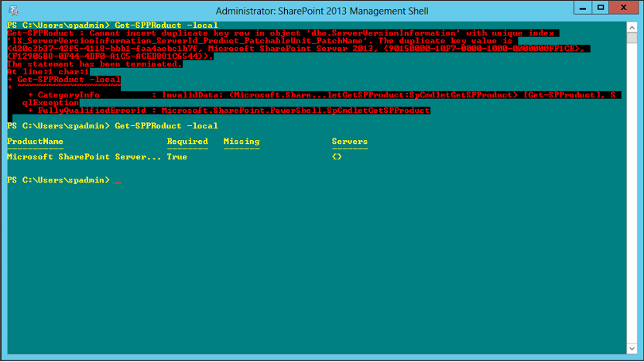Click the 'qlException' wrapped error text
Viewport: 644px width, 362px height.
50,103
